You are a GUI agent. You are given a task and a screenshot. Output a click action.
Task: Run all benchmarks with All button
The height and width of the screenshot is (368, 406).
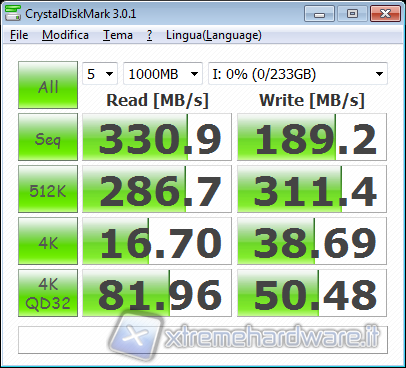point(48,85)
